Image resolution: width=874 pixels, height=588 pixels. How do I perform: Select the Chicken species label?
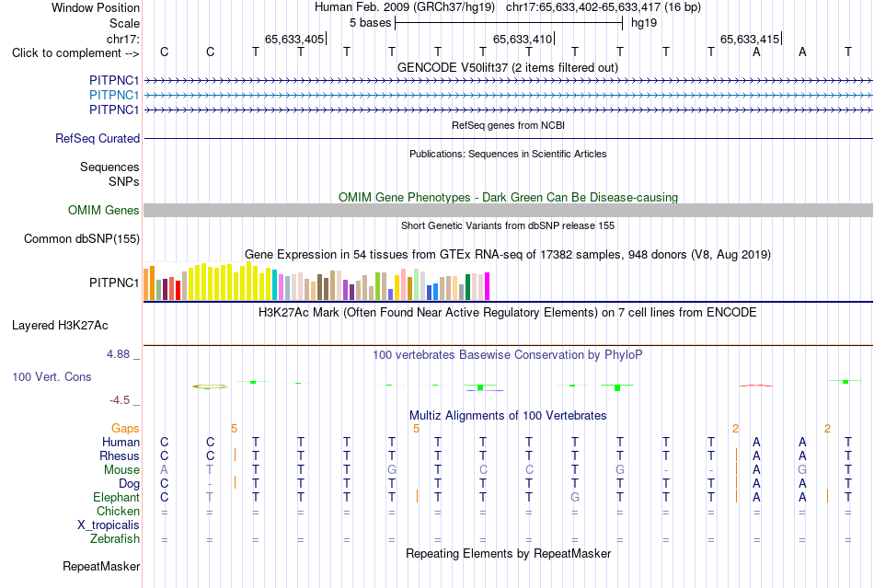(118, 511)
